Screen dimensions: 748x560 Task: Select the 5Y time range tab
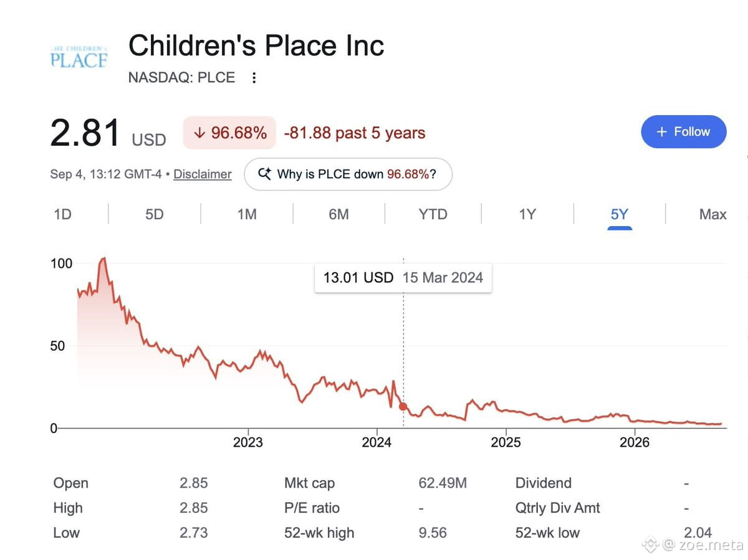point(620,214)
